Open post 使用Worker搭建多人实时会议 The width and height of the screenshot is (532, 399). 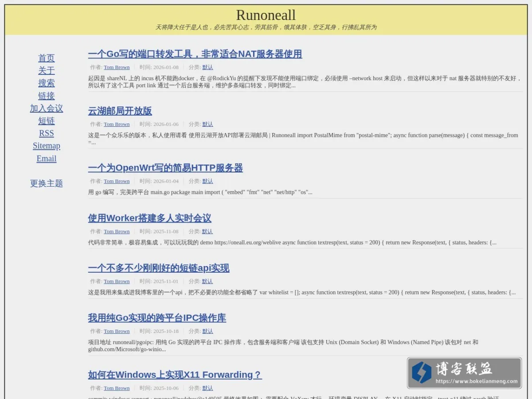point(149,218)
